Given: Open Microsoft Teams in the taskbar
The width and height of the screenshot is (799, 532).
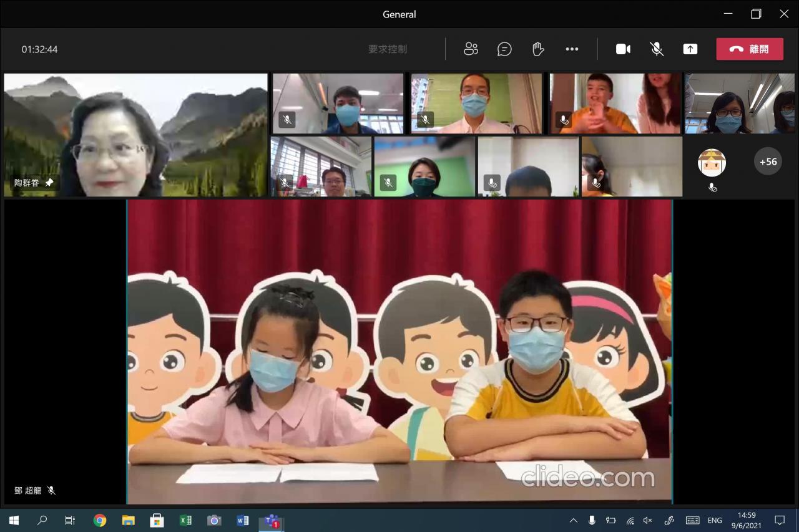Looking at the screenshot, I should 272,521.
